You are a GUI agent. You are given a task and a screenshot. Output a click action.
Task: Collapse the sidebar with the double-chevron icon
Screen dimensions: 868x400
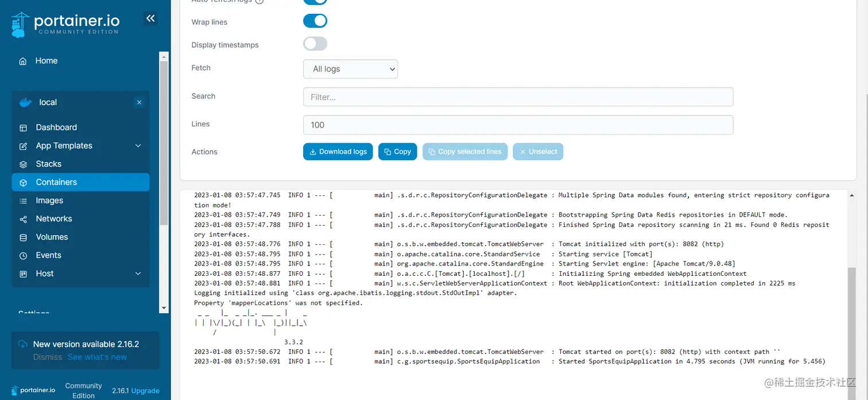coord(150,18)
